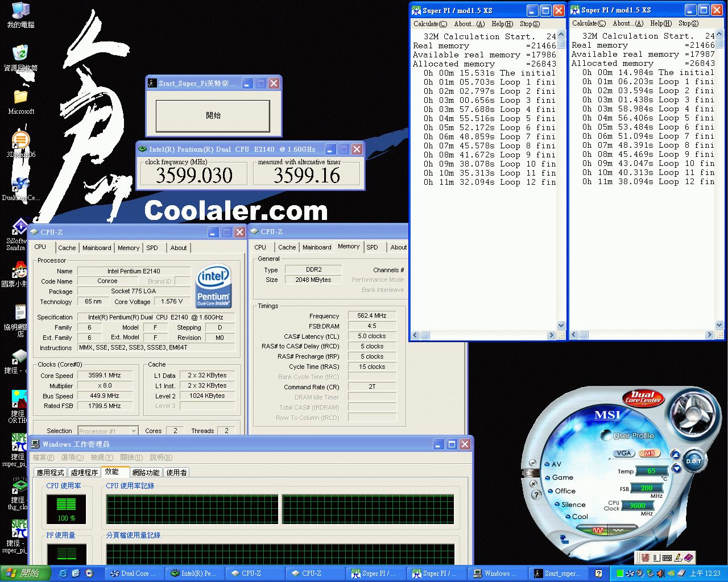Viewport: 728px width, 582px height.
Task: Click the Dual Core Center round X close icon
Action: click(x=533, y=484)
